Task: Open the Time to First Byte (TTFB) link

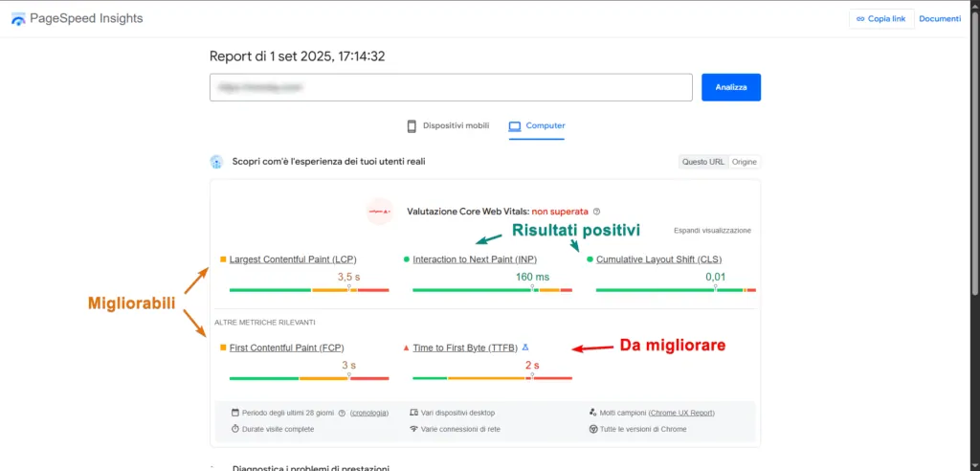Action: coord(465,348)
